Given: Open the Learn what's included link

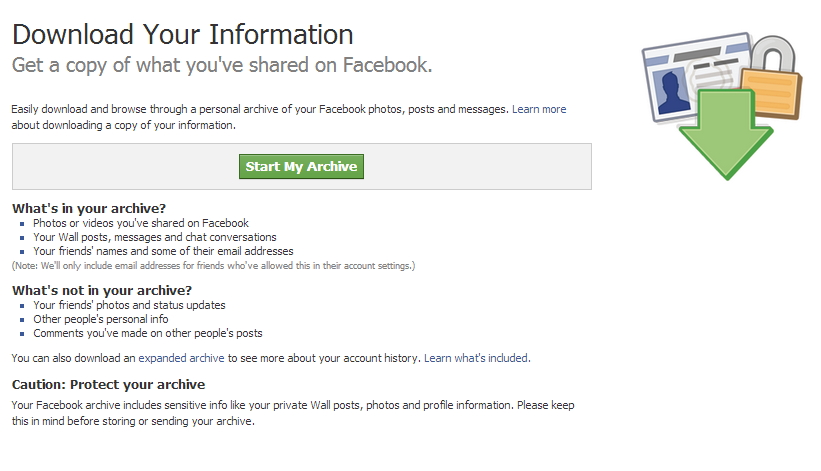Looking at the screenshot, I should (x=477, y=357).
